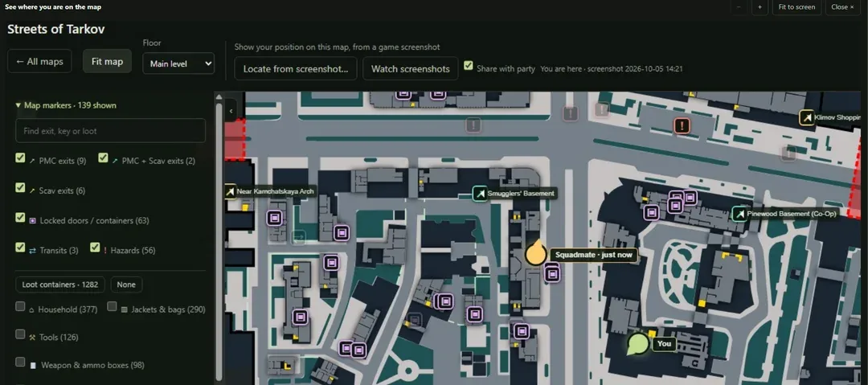Click the Loot containers · 1282 button
868x385 pixels.
pos(59,285)
